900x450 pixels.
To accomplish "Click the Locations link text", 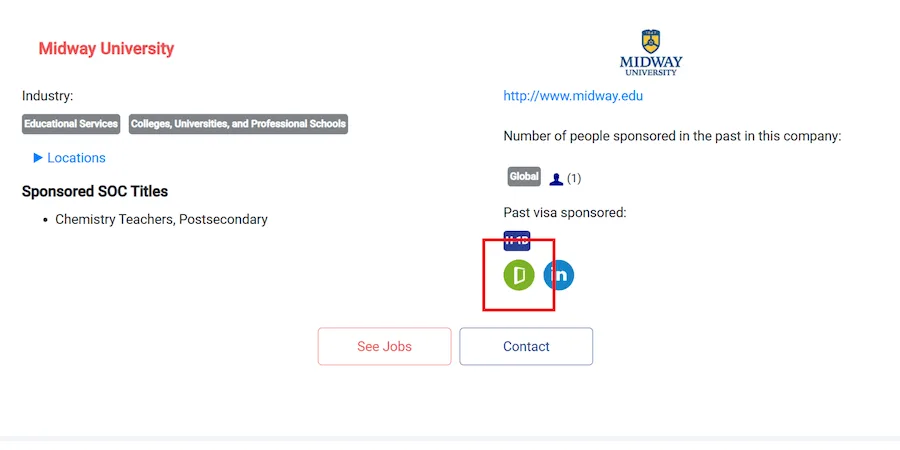I will (76, 158).
